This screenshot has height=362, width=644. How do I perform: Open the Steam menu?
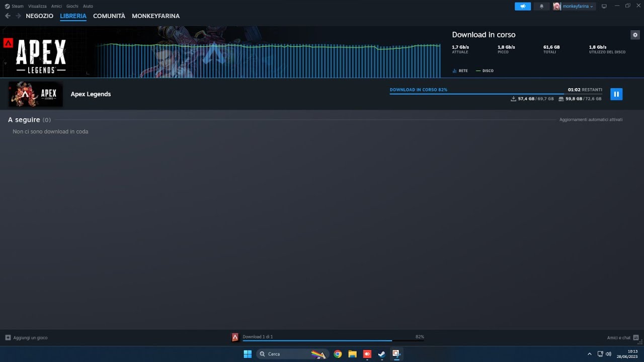(14, 6)
